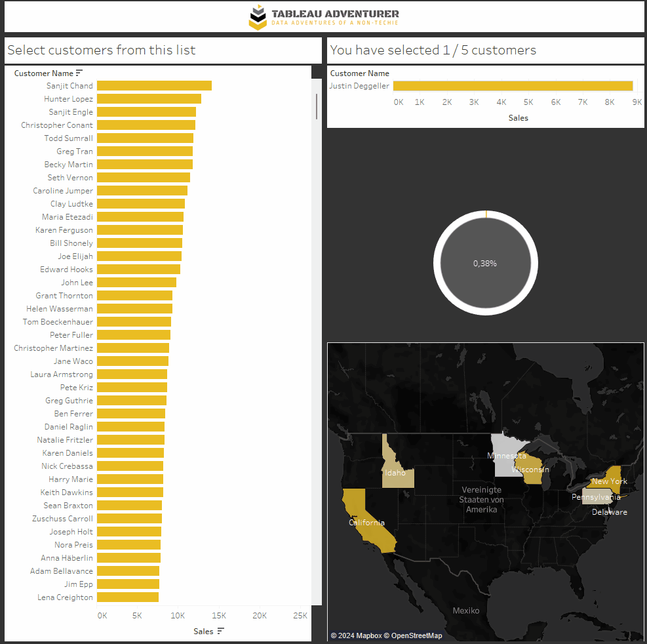Click the sort icon next to Sales axis

221,631
